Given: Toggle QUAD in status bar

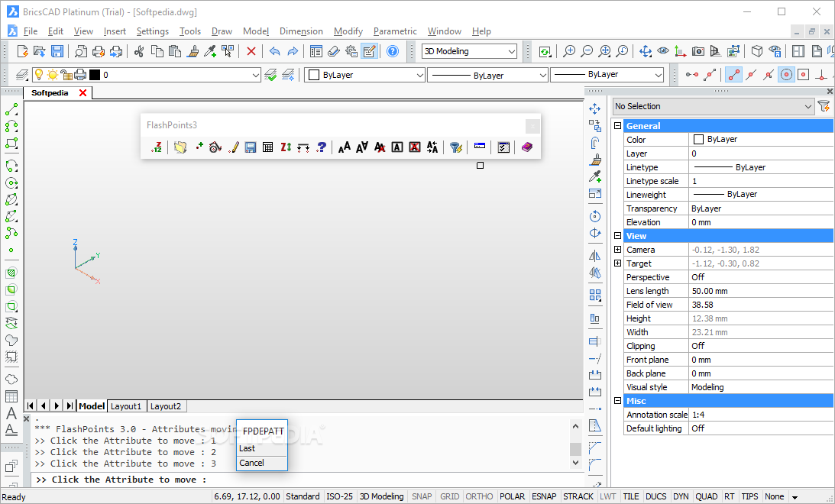Looking at the screenshot, I should coord(706,496).
